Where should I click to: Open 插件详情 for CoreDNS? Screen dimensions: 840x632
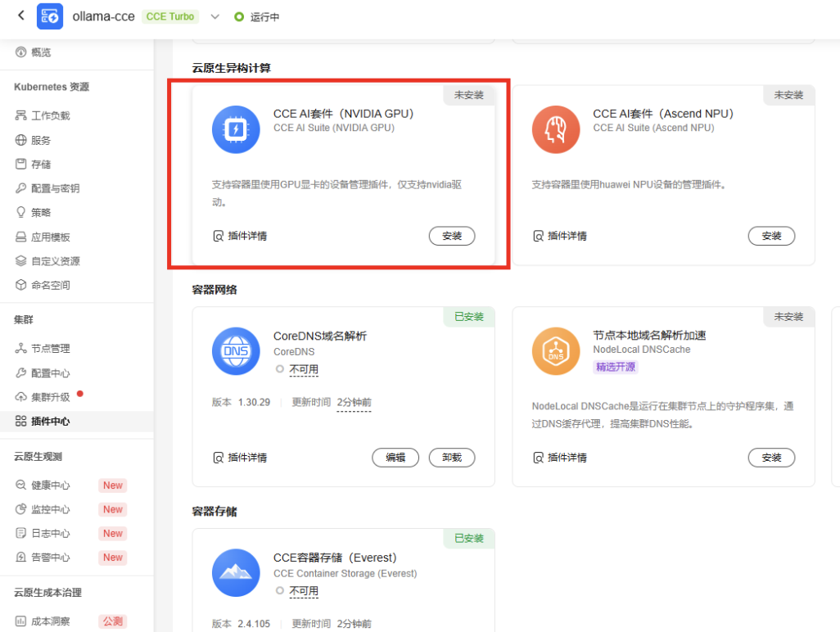point(240,458)
